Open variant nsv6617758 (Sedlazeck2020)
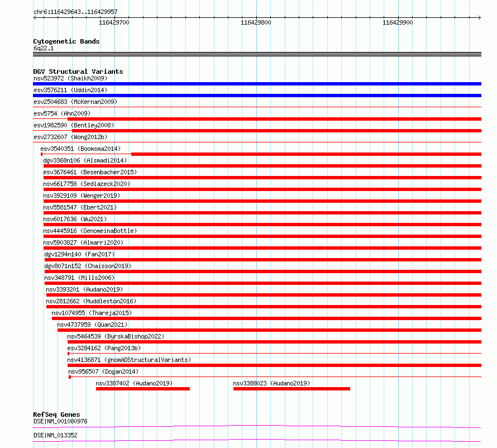Viewport: 497px width, 448px height. [x=87, y=184]
